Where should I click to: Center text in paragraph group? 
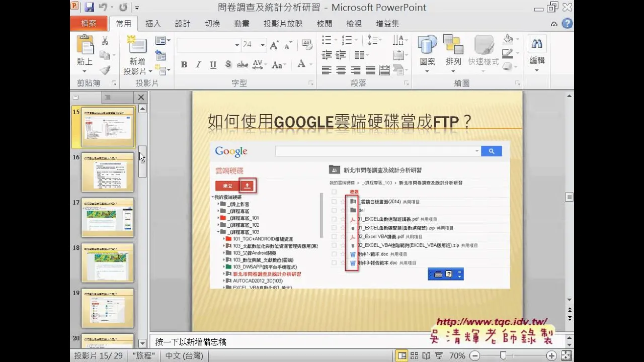pos(341,70)
